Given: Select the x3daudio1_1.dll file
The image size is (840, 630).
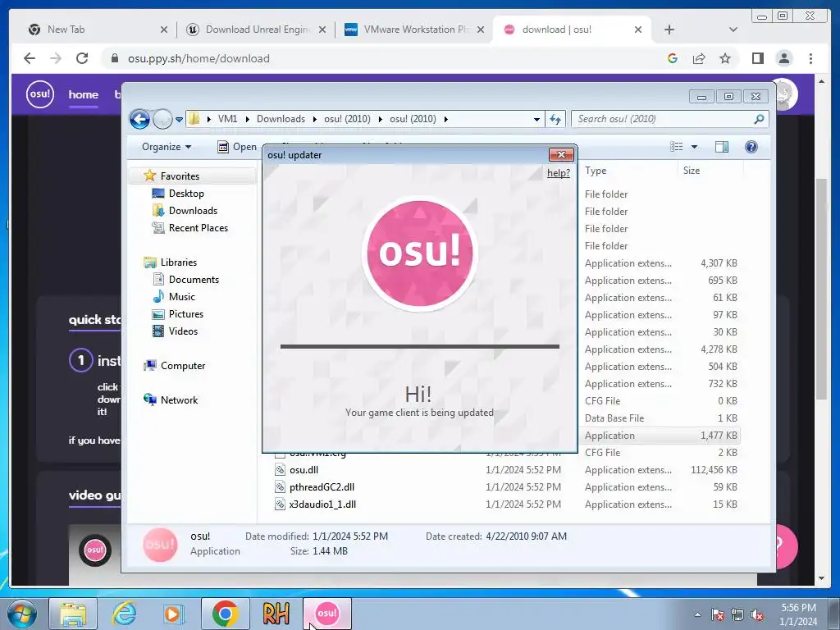Looking at the screenshot, I should [322, 504].
